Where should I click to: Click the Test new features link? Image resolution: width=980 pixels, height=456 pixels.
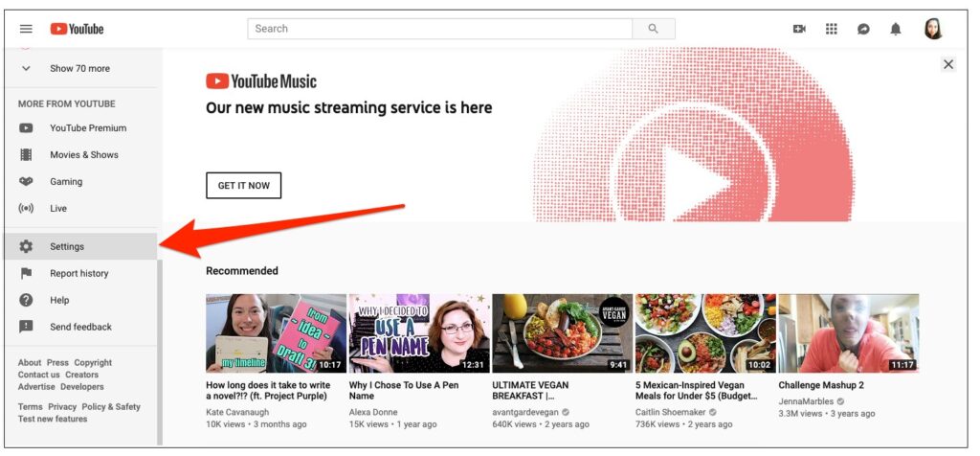tap(53, 419)
